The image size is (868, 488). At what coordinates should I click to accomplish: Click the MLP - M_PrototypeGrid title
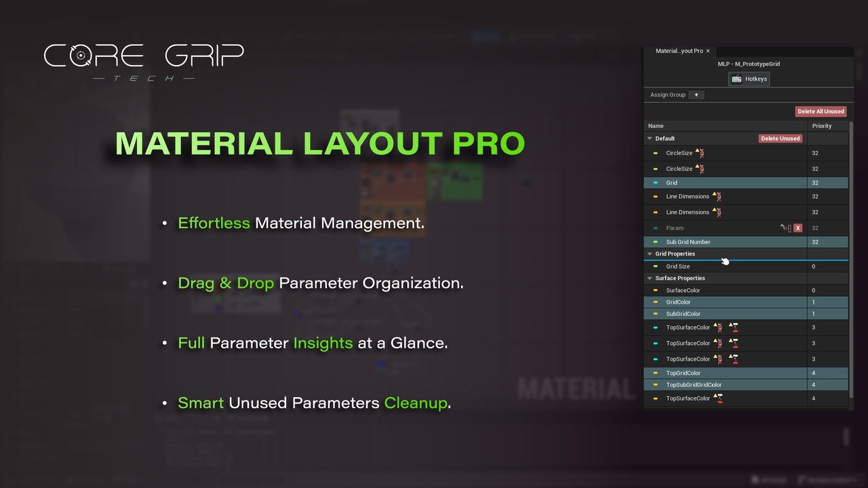749,64
